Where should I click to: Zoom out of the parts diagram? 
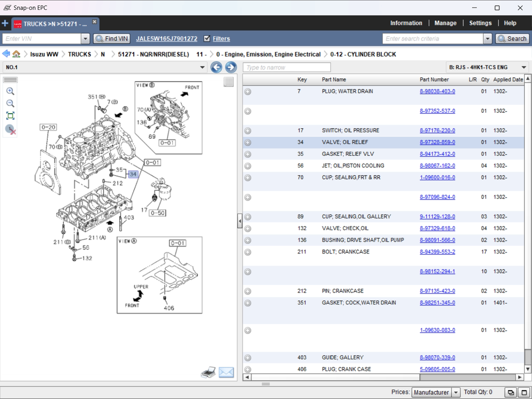coord(10,103)
